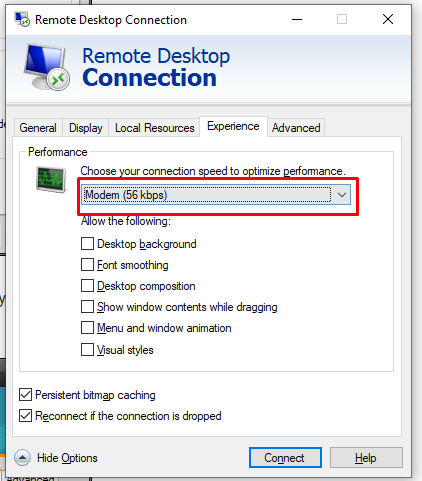The height and width of the screenshot is (481, 422).
Task: Switch to the Advanced tab
Action: [296, 128]
